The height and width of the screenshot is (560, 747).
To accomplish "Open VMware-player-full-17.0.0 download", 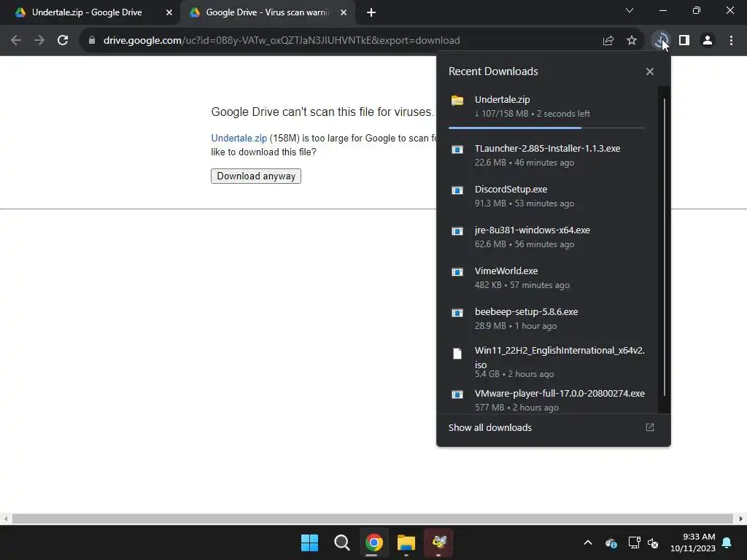I will pos(547,400).
